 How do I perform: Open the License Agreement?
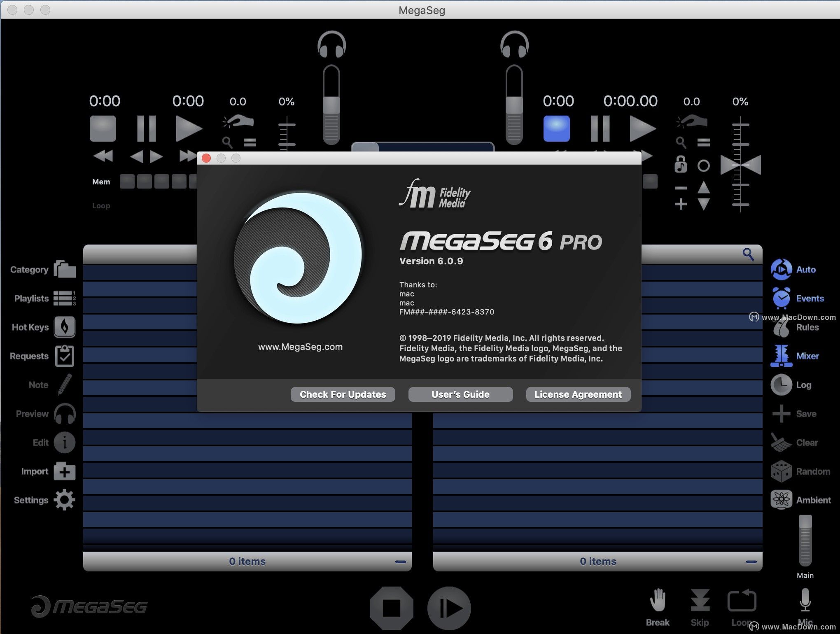(578, 394)
